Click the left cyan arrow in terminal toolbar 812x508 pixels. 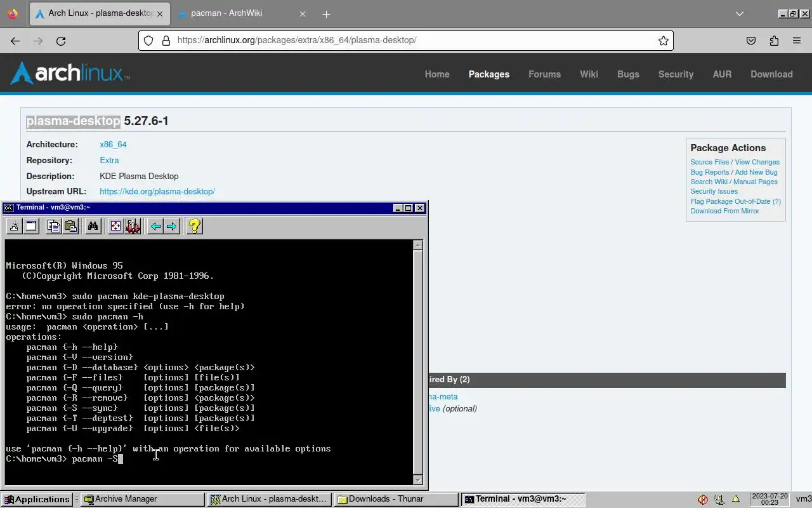click(155, 226)
